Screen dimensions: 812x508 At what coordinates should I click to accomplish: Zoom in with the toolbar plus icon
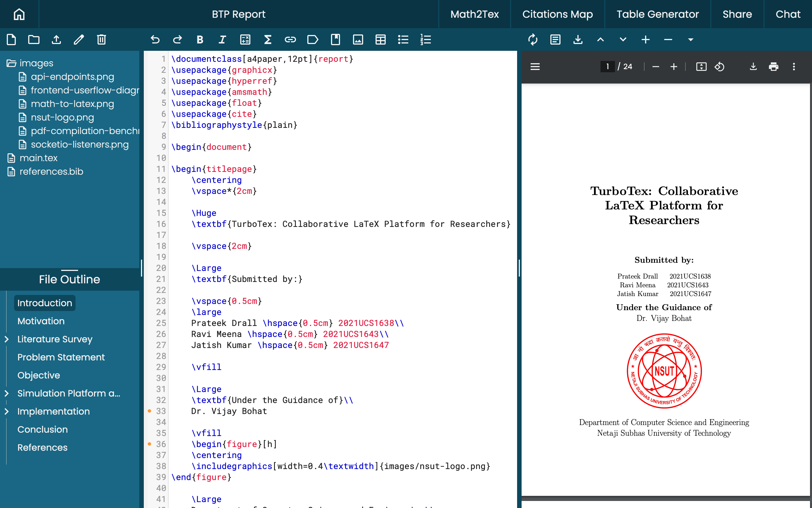coord(646,40)
